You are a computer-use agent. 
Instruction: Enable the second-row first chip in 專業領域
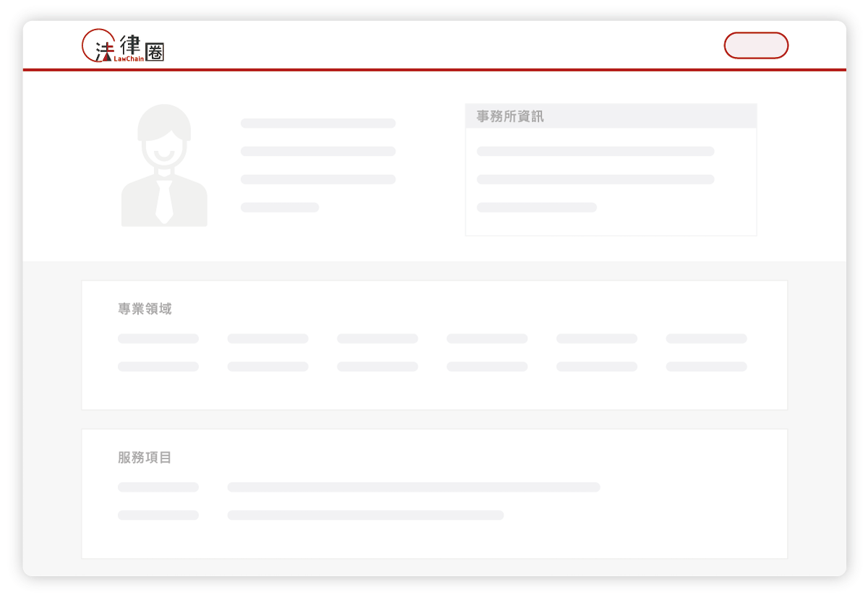[158, 367]
